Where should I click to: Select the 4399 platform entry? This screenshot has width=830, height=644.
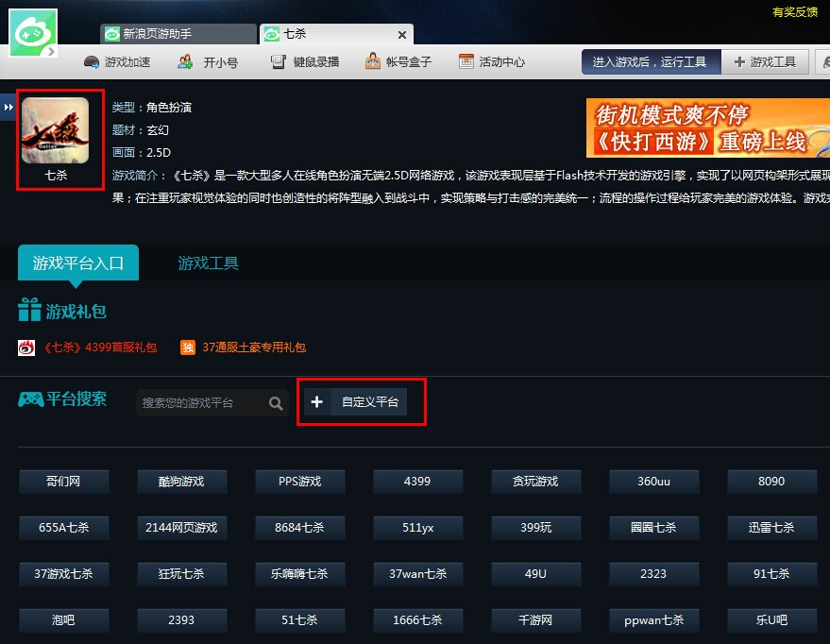(x=417, y=481)
